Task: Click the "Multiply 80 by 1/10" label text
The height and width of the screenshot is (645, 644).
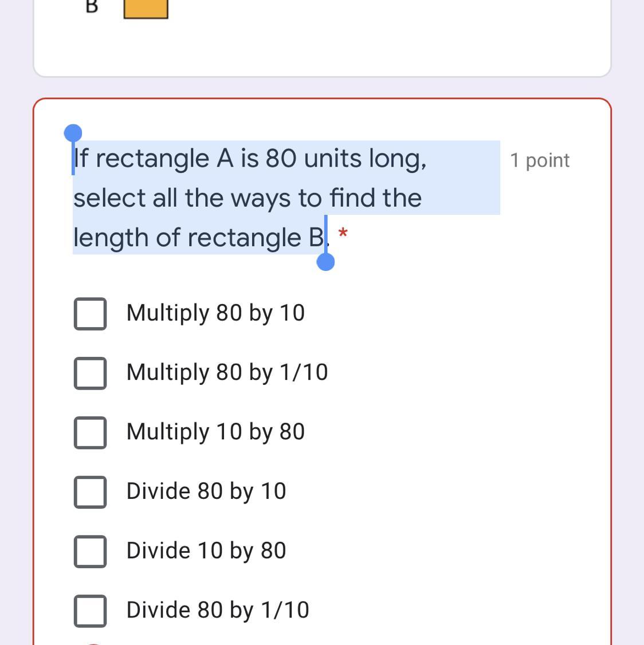Action: [x=227, y=373]
